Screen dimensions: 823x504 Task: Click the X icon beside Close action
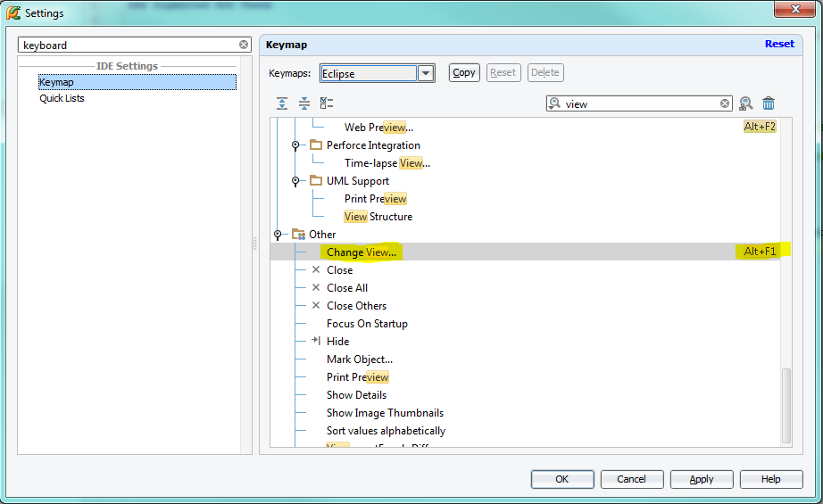click(x=316, y=269)
